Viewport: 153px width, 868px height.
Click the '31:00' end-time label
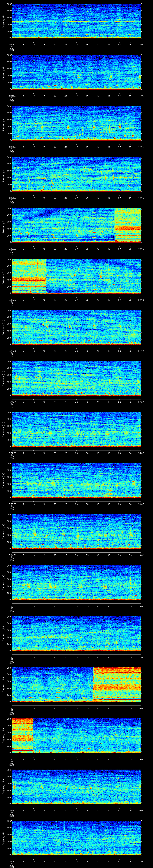click(141, 861)
